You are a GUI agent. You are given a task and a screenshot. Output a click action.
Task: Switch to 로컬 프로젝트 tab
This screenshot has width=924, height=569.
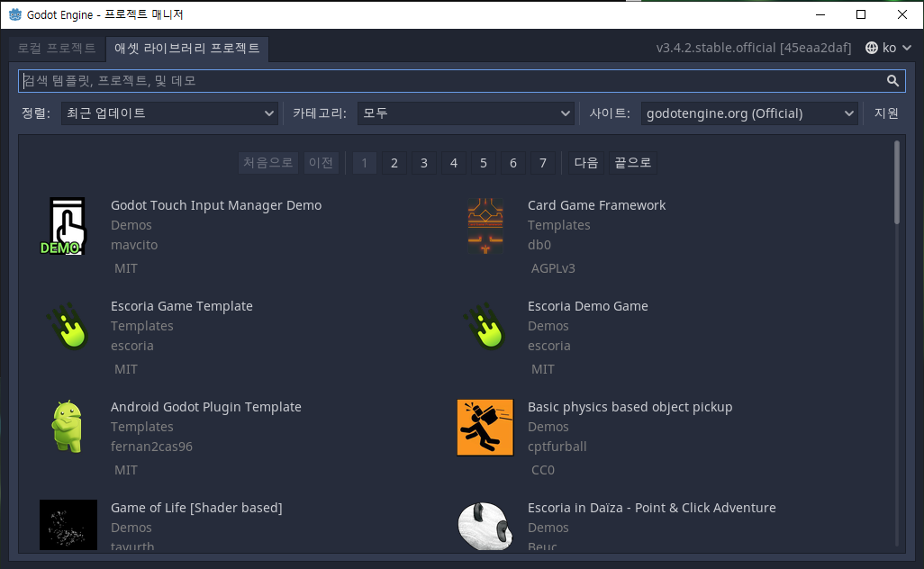click(57, 49)
